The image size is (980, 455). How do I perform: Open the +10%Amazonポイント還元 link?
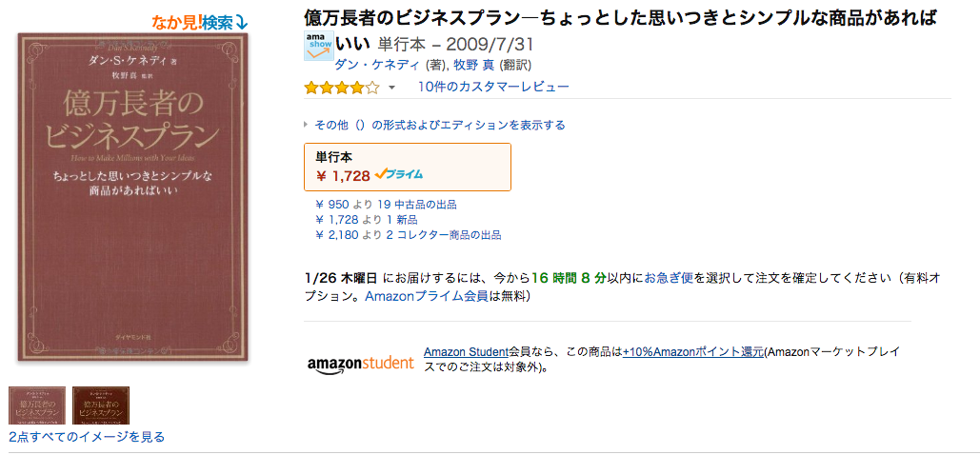(x=693, y=352)
